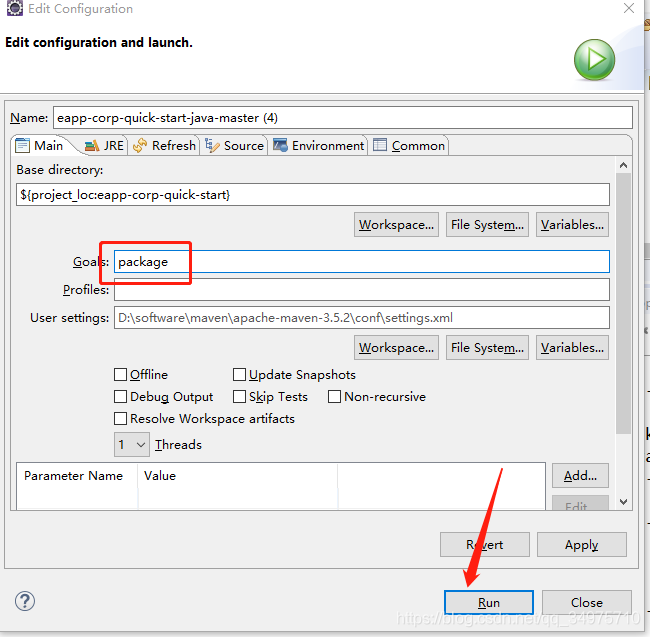Click the Environment tab monitor icon
This screenshot has width=650, height=637.
coord(280,145)
